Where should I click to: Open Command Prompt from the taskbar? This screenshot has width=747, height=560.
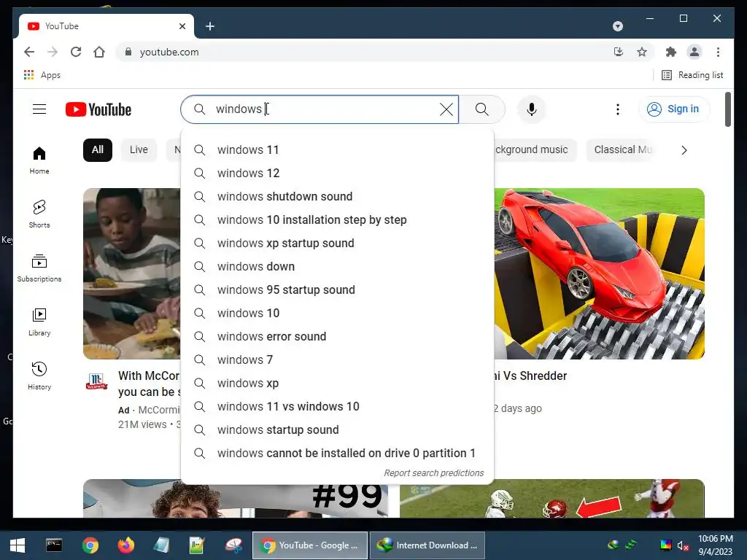[54, 545]
